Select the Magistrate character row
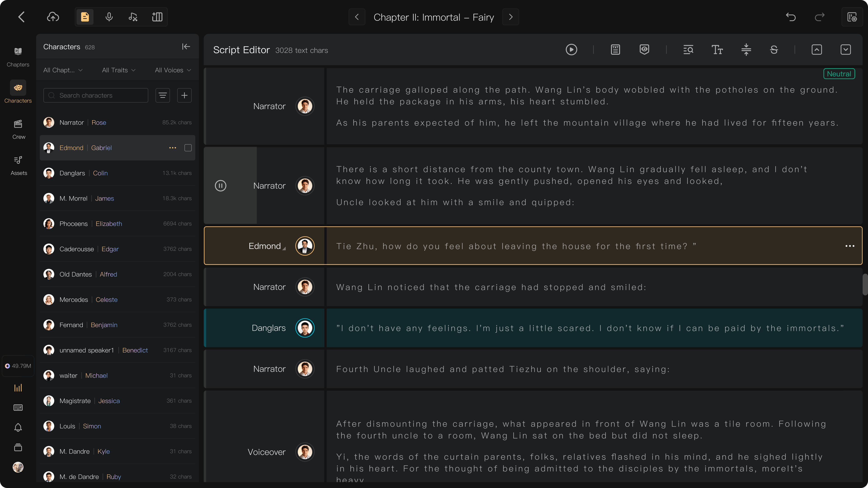 coord(117,401)
